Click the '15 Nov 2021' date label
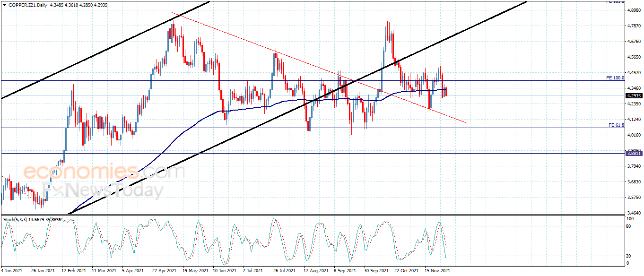Screen dimensions: 644x276 click(x=436, y=271)
